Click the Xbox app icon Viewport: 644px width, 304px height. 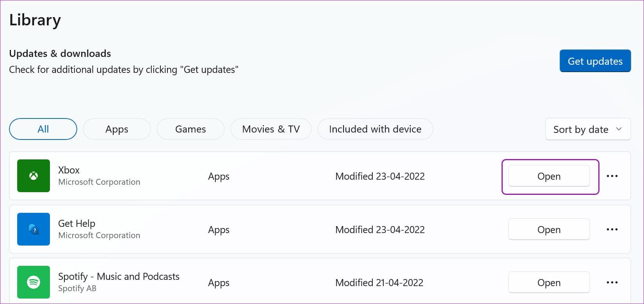pyautogui.click(x=34, y=176)
